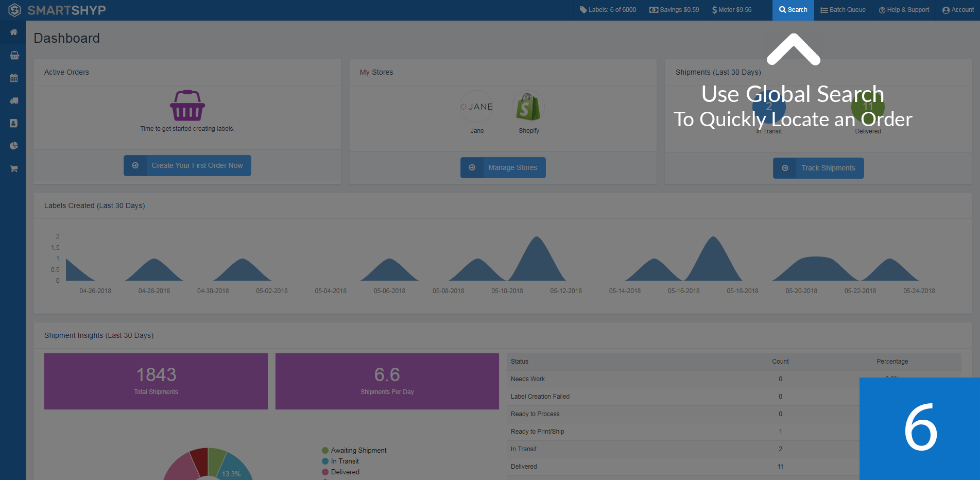
Task: Click the In Transit legend swatch
Action: (325, 461)
